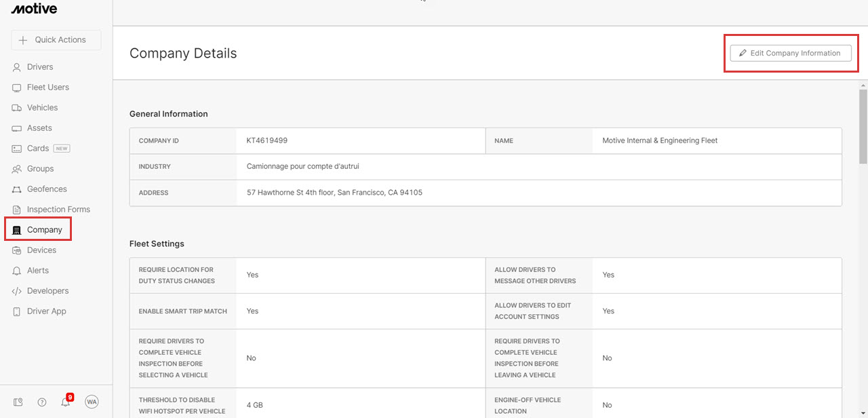The image size is (868, 418).
Task: Click inspection Before Selecting A Vehicle label
Action: click(x=173, y=358)
